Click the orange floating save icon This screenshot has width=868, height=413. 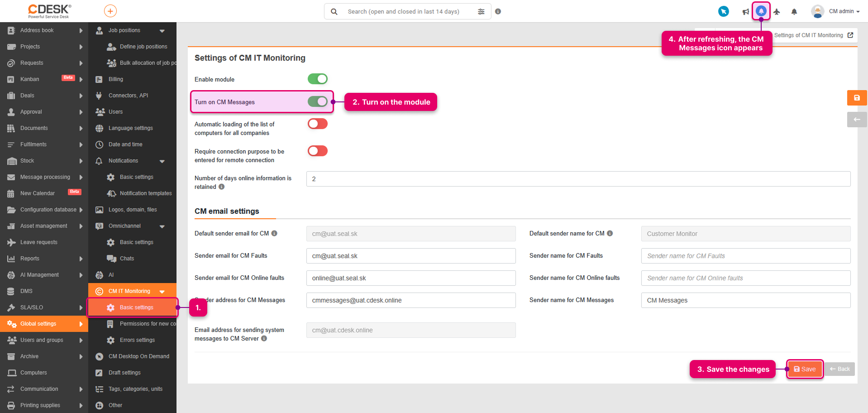pyautogui.click(x=857, y=98)
